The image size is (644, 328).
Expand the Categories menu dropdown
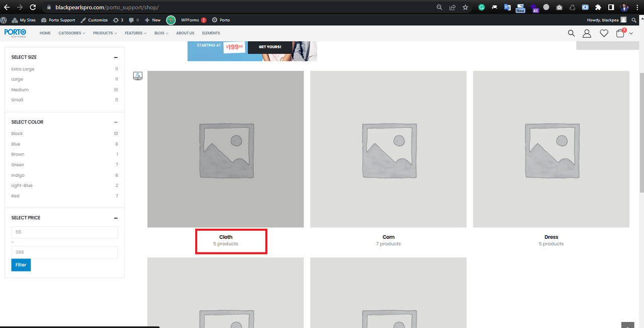coord(72,33)
